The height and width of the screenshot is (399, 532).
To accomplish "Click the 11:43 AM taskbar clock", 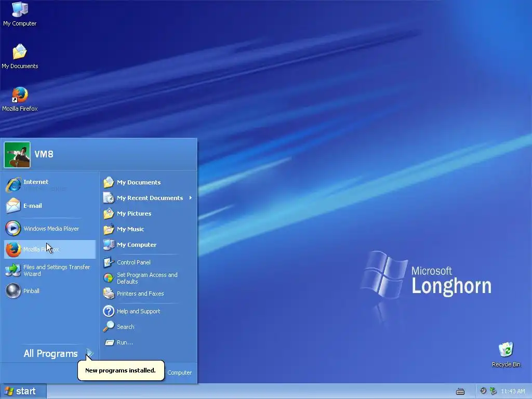I will point(513,391).
